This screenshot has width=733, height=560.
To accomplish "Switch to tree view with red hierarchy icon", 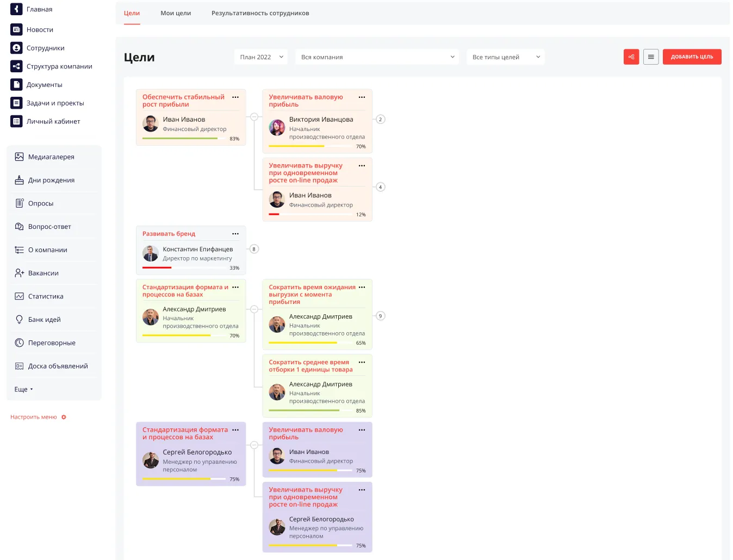I will (631, 57).
